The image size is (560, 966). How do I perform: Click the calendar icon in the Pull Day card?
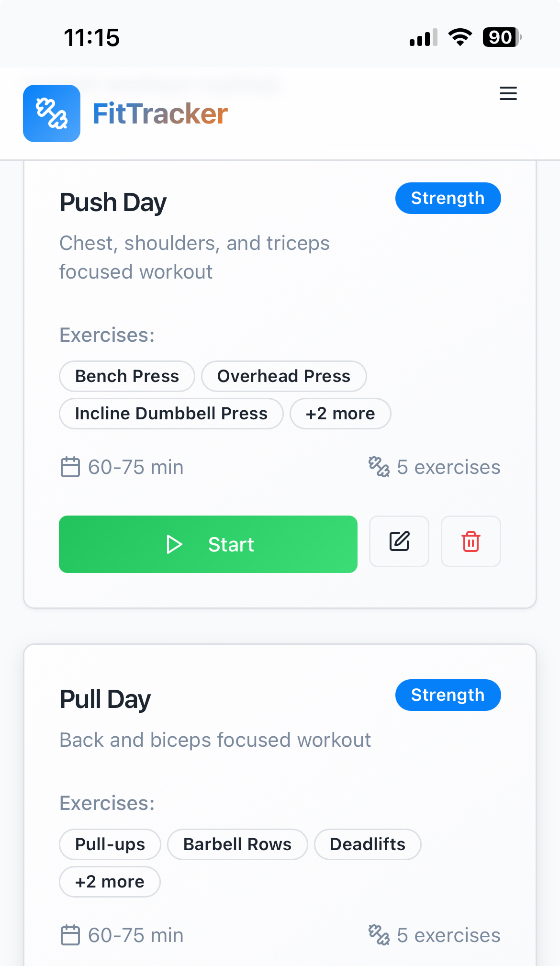[x=70, y=935]
